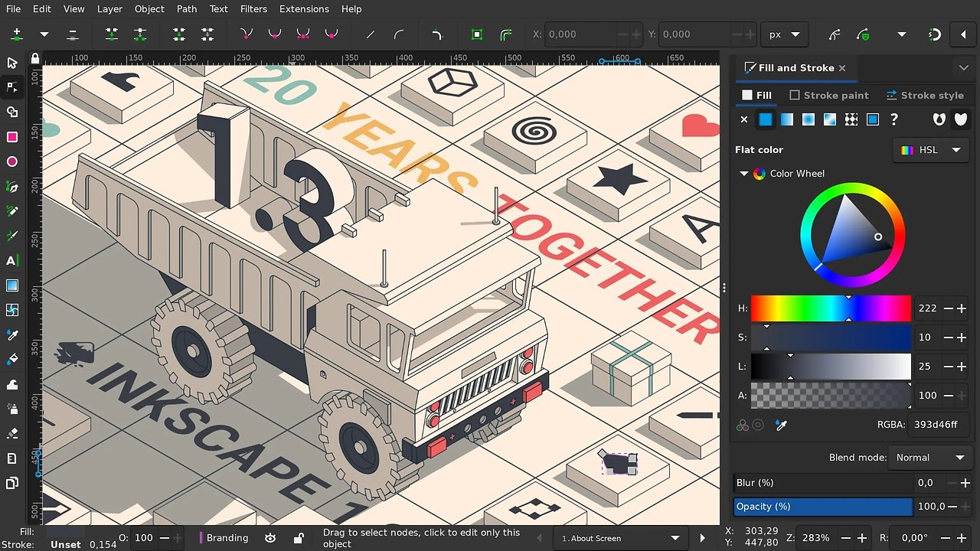Select the Node editing tool
The height and width of the screenshot is (551, 980).
click(x=11, y=87)
